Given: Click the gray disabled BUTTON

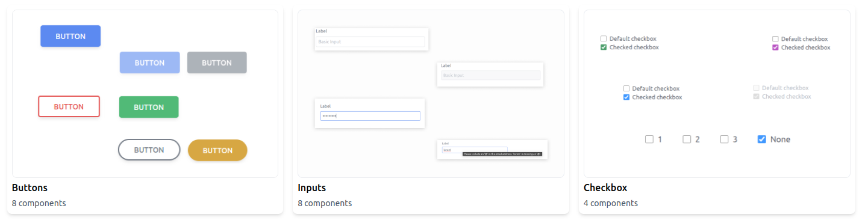Looking at the screenshot, I should (217, 63).
